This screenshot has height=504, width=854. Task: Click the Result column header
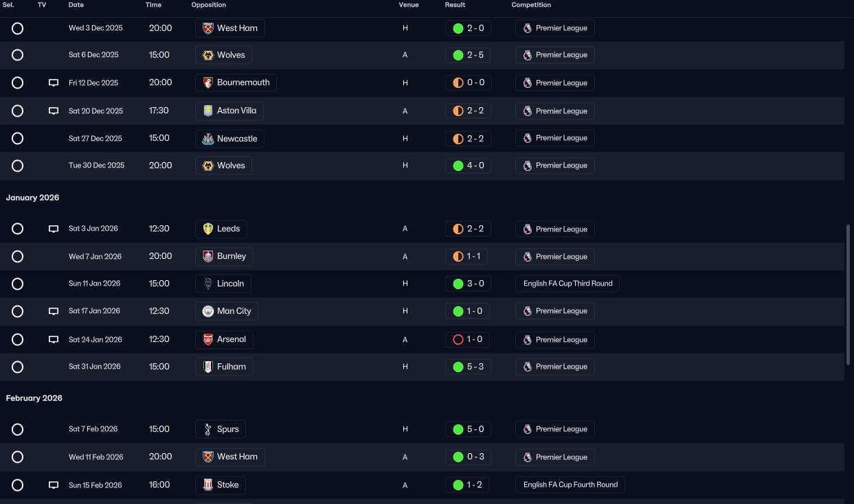455,5
